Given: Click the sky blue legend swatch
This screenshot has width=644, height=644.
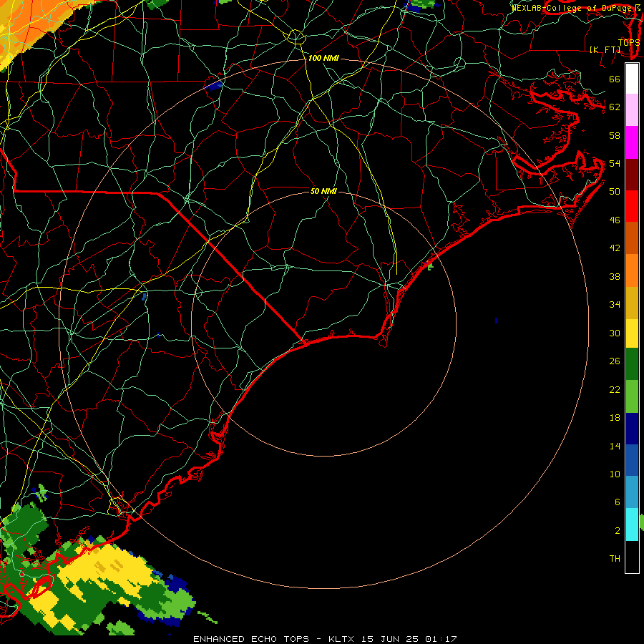Looking at the screenshot, I should pos(632,492).
